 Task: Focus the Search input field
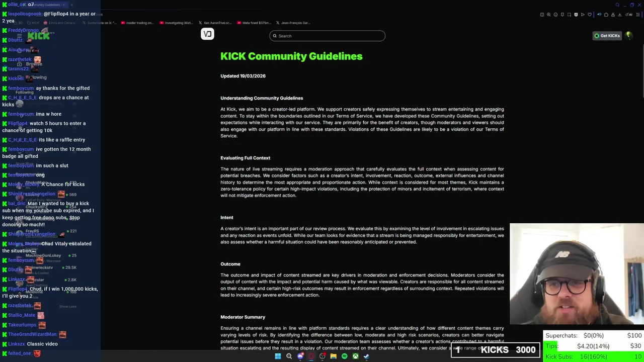tap(327, 36)
